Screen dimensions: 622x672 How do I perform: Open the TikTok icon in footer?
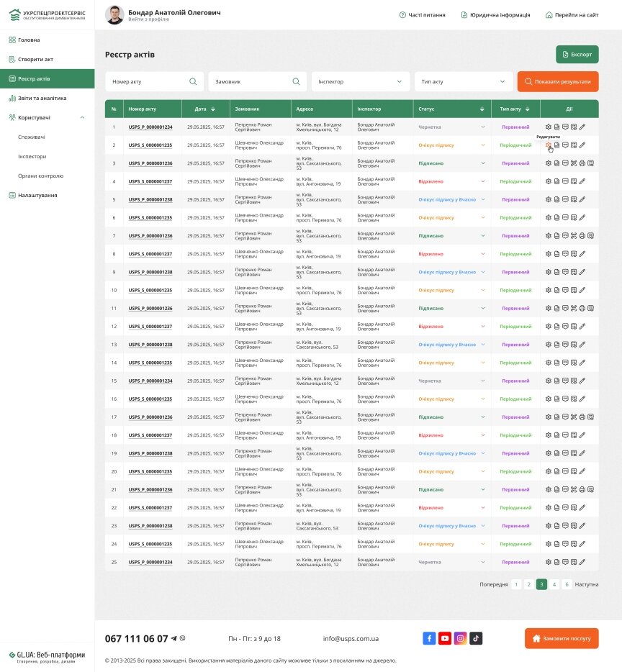click(x=476, y=638)
